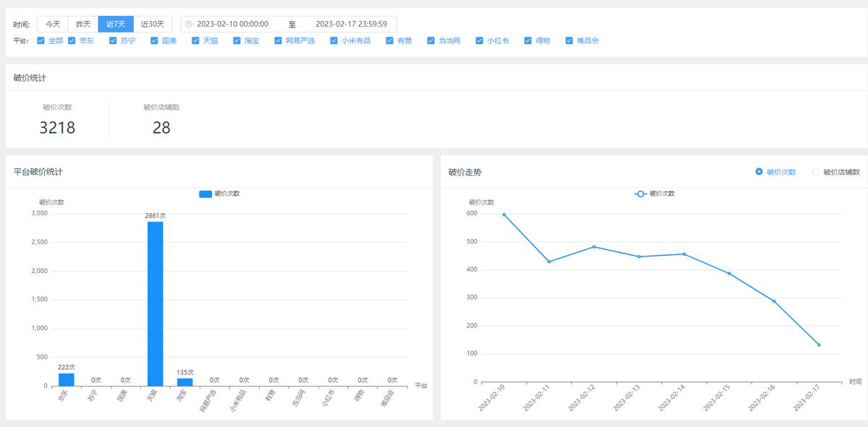
Task: Select the 破价次数 radio button in trend panel
Action: (759, 172)
